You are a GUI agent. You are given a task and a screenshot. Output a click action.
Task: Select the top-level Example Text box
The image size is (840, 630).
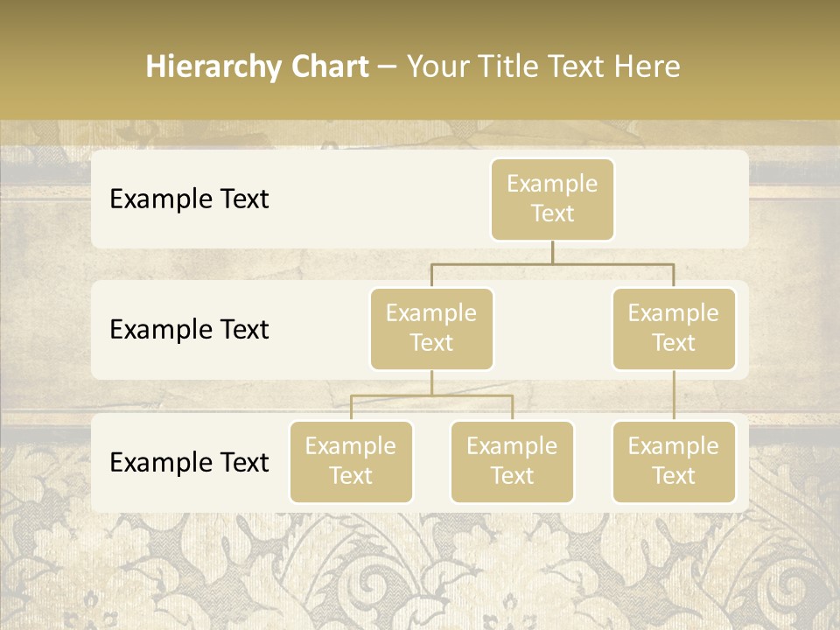[552, 199]
